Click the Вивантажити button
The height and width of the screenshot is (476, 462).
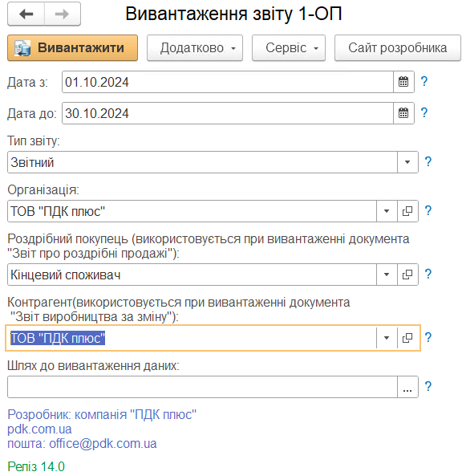tap(72, 48)
